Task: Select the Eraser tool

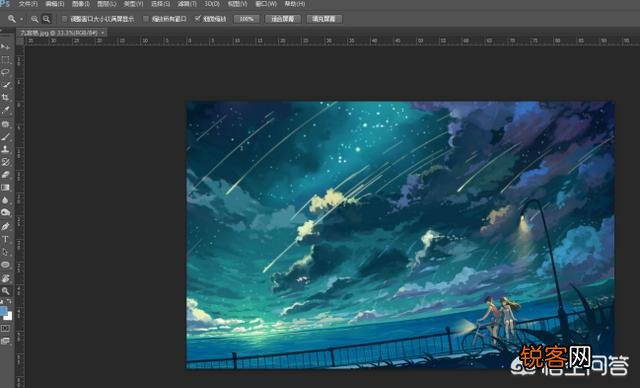Action: (5, 175)
